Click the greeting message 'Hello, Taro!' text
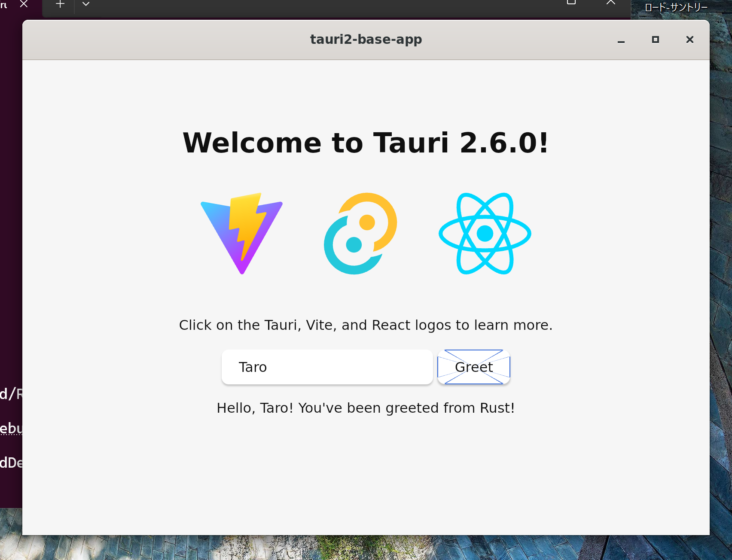 click(x=366, y=408)
